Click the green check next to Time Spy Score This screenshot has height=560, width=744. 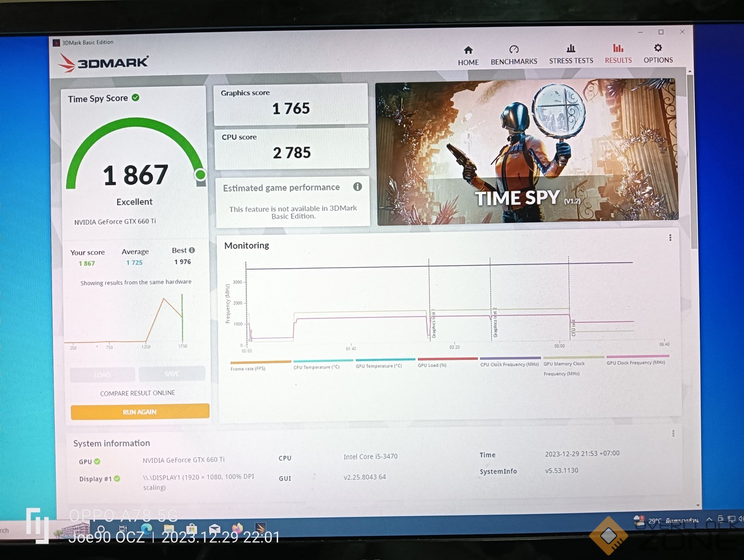point(135,98)
